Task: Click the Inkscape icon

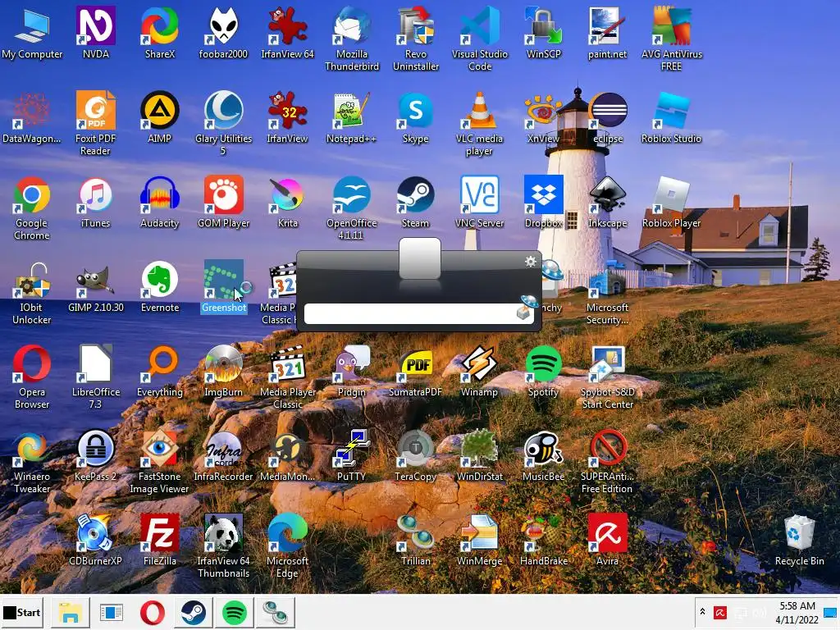Action: (x=608, y=202)
